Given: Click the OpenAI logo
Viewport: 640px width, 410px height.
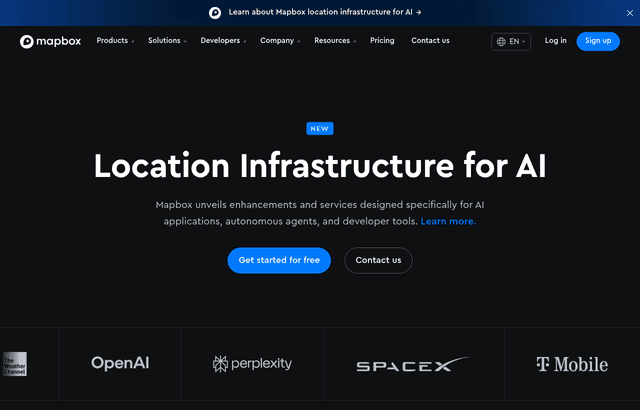Looking at the screenshot, I should (x=120, y=363).
